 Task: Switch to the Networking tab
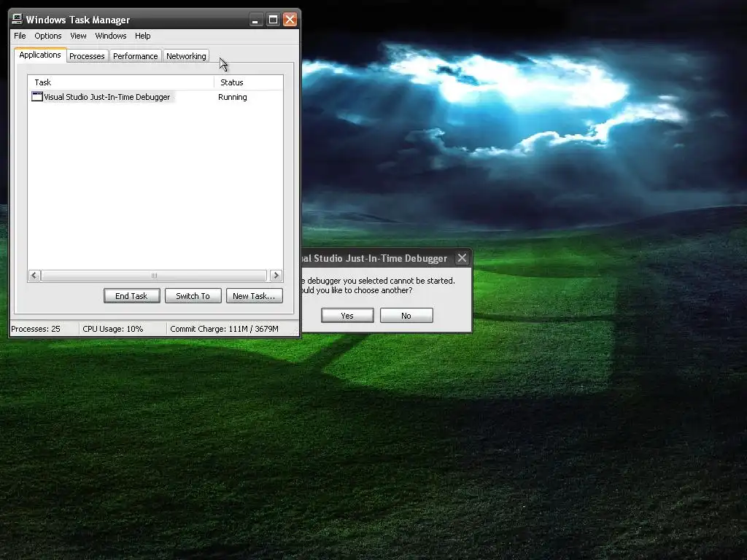tap(186, 56)
